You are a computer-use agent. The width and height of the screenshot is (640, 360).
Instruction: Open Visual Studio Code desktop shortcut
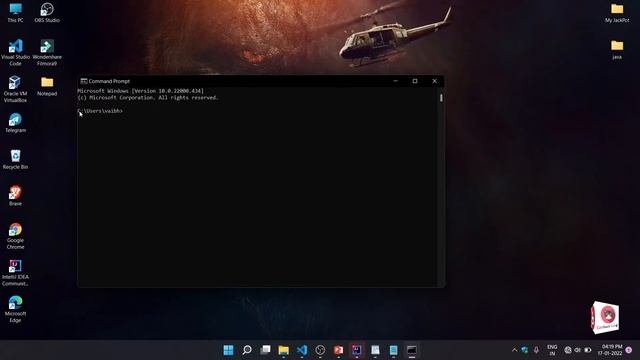pyautogui.click(x=16, y=53)
